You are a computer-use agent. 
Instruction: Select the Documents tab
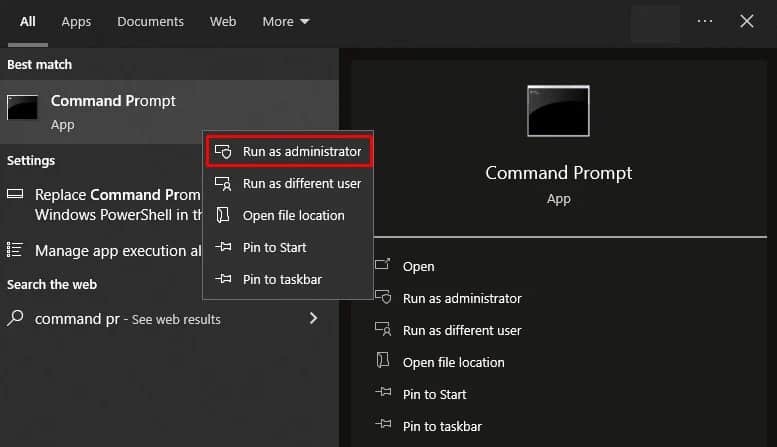[150, 22]
